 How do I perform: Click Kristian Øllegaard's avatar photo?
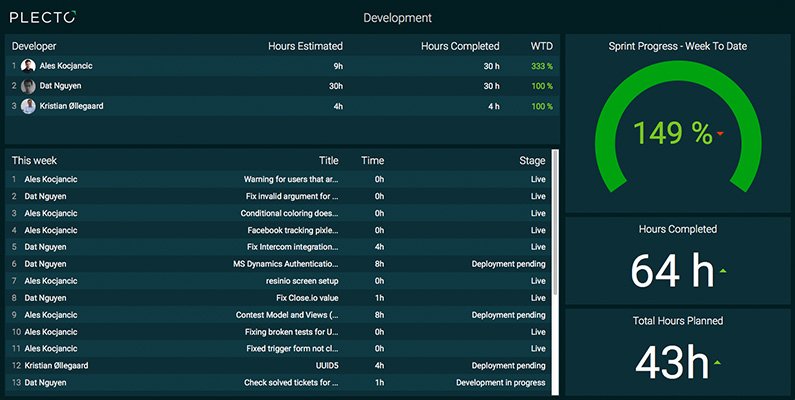pos(28,106)
